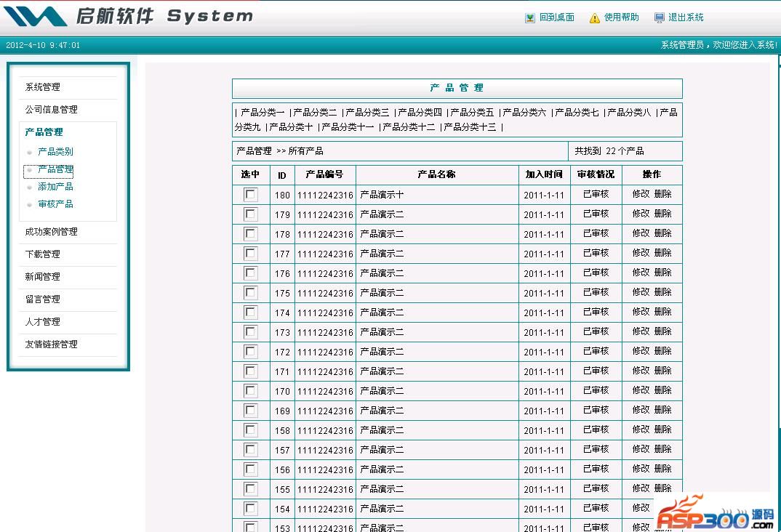Screen dimensions: 781x532
Task: Click the 使用帮助 warning icon
Action: pos(595,18)
